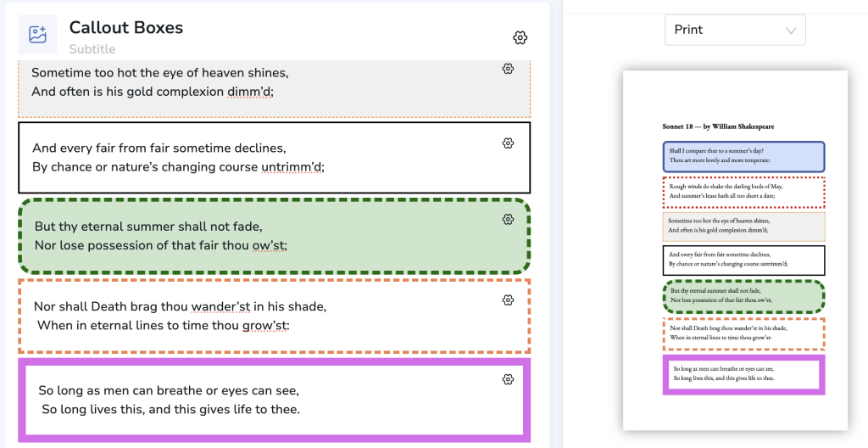Open gear settings for the gray callout box
This screenshot has width=868, height=448.
(508, 69)
